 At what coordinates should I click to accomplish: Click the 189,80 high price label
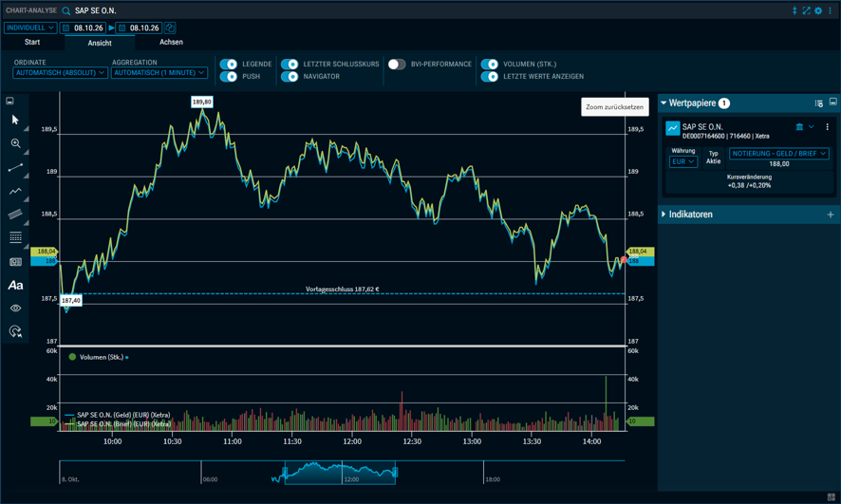coord(201,102)
